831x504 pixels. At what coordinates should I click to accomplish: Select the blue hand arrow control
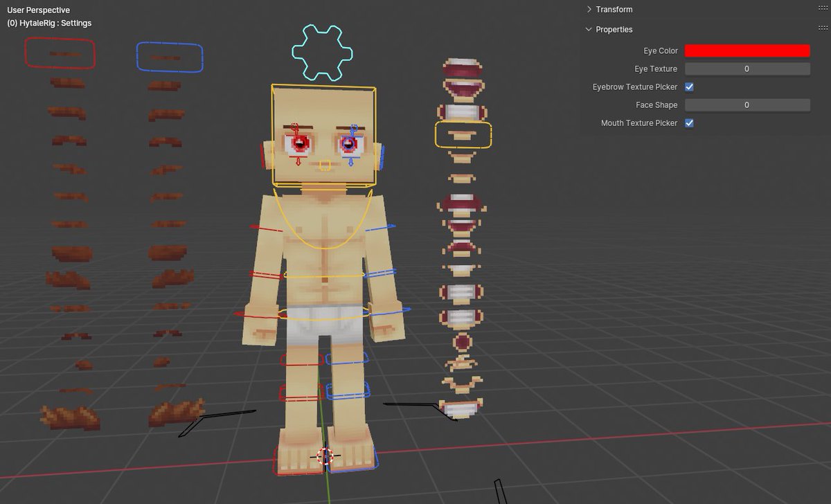pyautogui.click(x=389, y=312)
